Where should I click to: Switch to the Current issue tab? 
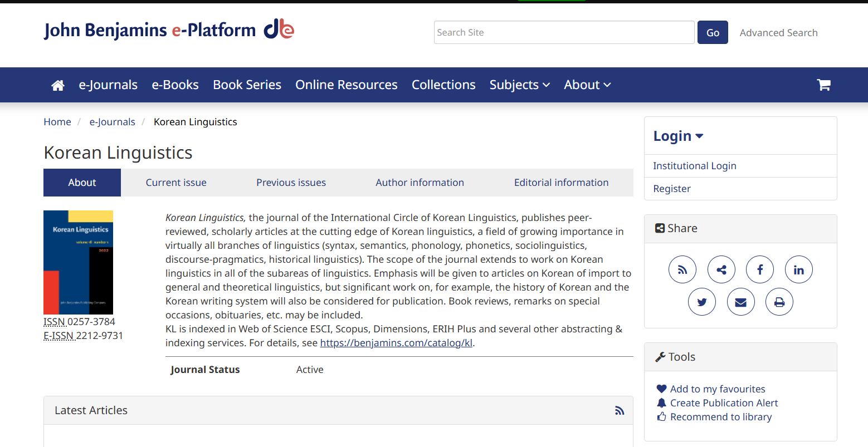(x=176, y=183)
